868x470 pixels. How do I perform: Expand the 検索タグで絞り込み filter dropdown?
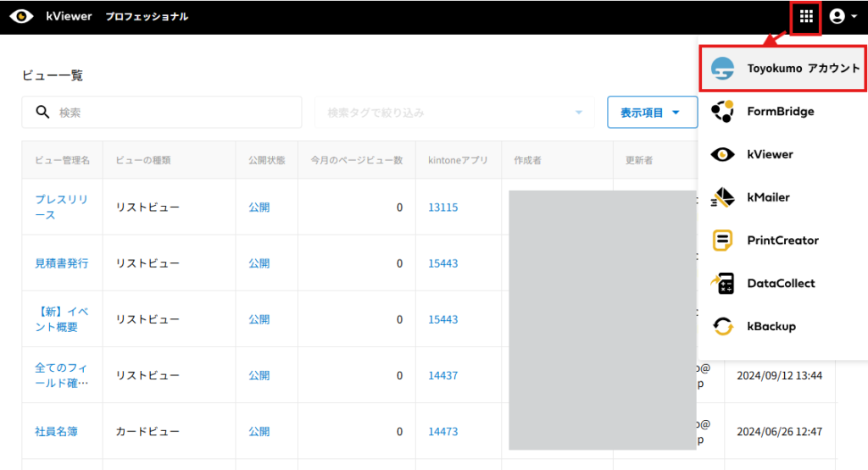(x=579, y=112)
